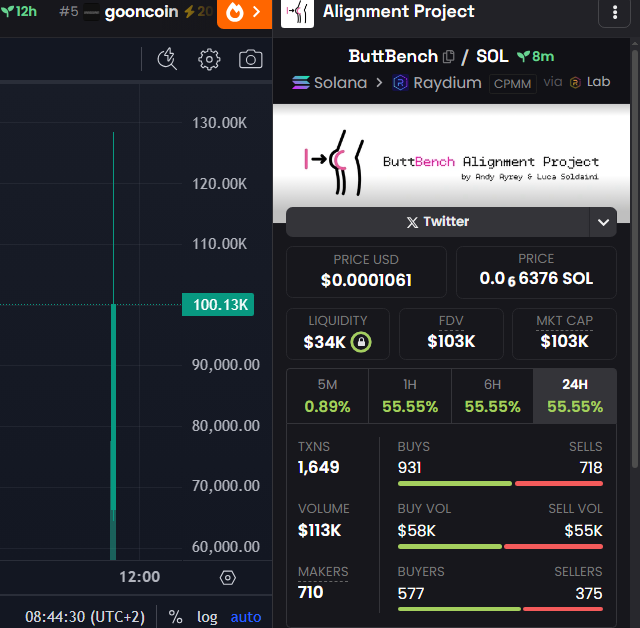Image resolution: width=640 pixels, height=628 pixels.
Task: Select the 5M timeframe tab
Action: (x=327, y=396)
